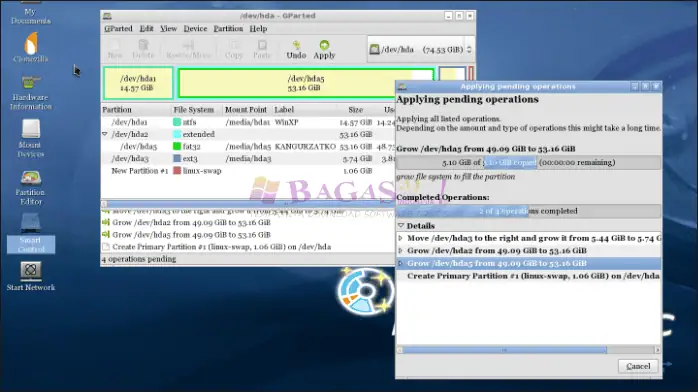Collapse the /dev/hda2 extended partition row
This screenshot has height=392, width=698.
point(105,134)
